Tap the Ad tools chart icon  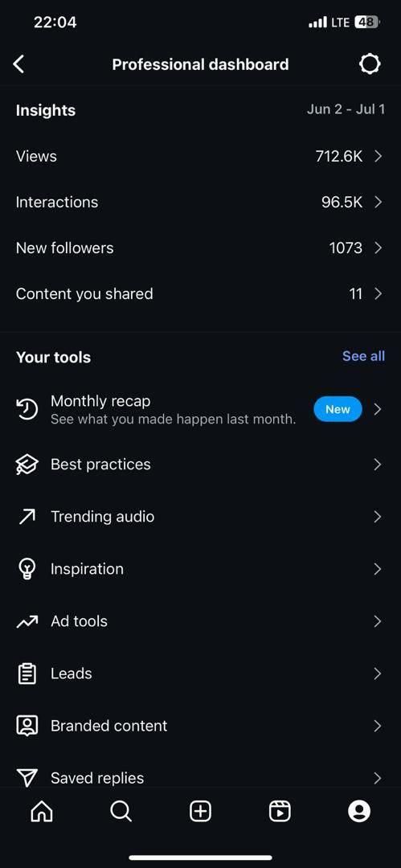(x=27, y=621)
